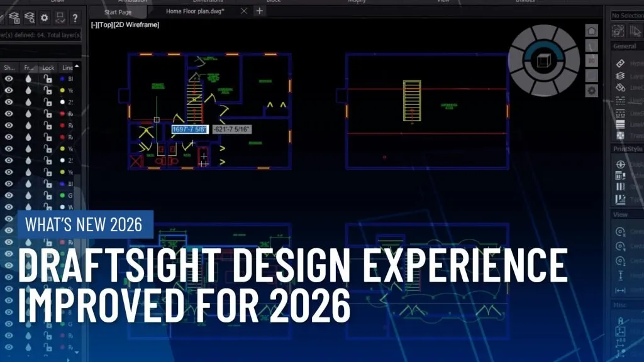Click the Transparency checker icon
Image resolution: width=644 pixels, height=362 pixels.
point(620,135)
